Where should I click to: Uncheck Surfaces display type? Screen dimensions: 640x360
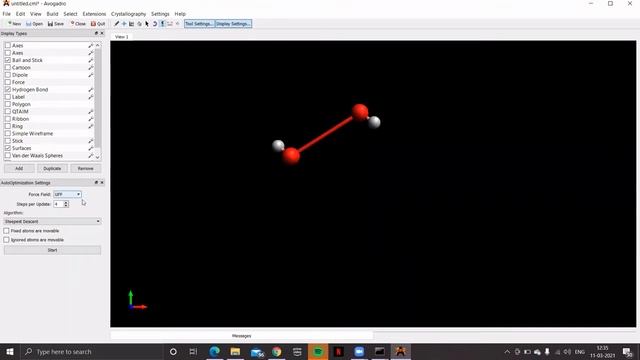(x=8, y=148)
